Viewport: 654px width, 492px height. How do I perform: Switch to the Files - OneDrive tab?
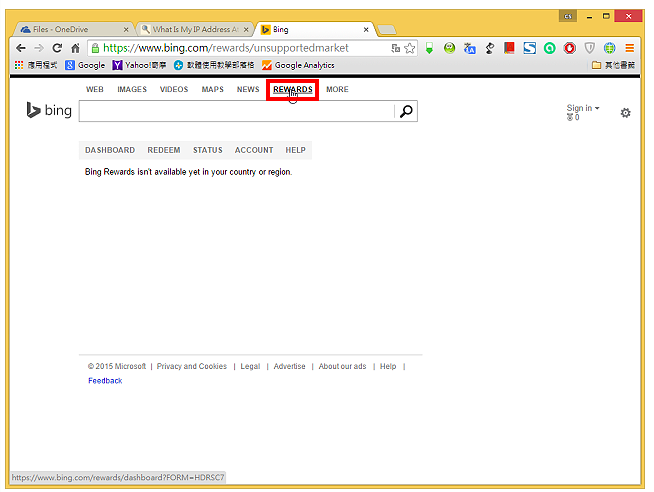pyautogui.click(x=74, y=29)
